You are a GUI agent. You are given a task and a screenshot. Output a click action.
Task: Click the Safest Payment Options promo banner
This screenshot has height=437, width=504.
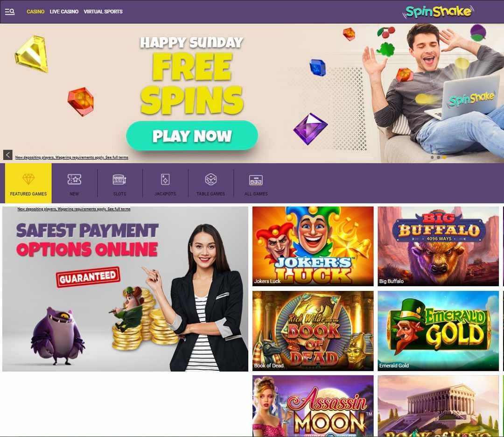tap(125, 289)
